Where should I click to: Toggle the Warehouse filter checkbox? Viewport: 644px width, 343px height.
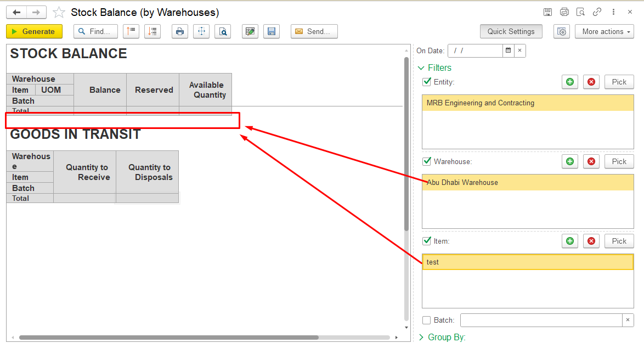pos(427,161)
